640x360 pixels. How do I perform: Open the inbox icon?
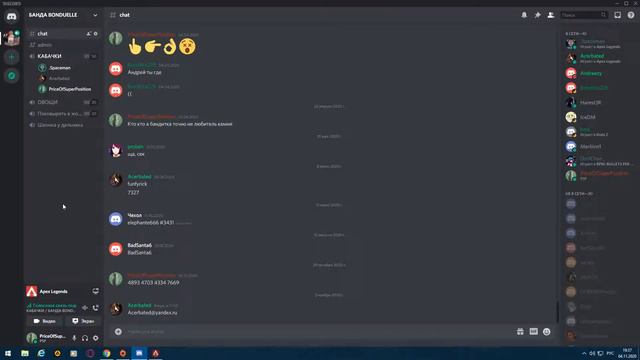pos(618,15)
